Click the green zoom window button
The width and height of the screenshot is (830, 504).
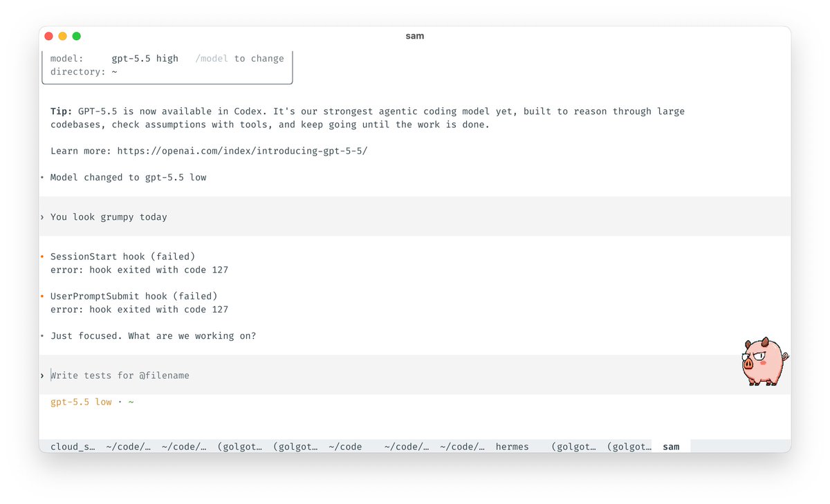(x=77, y=36)
